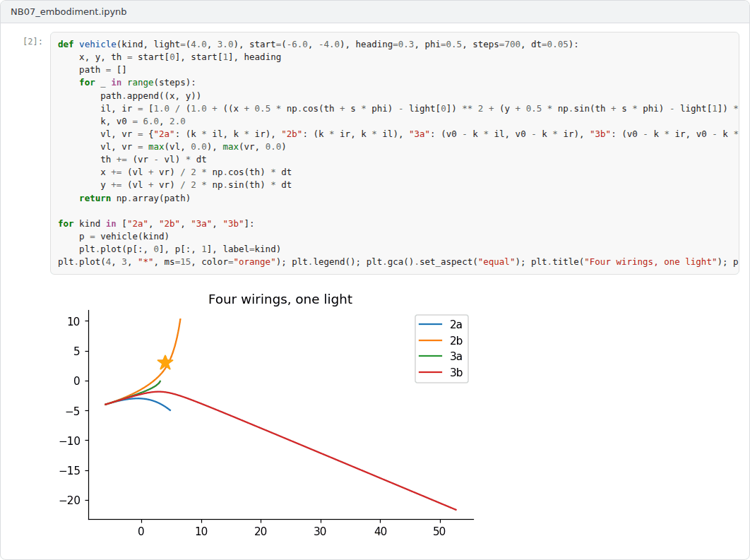This screenshot has width=750, height=560.
Task: Click the 'for _ in range(steps):' line
Action: click(x=137, y=82)
